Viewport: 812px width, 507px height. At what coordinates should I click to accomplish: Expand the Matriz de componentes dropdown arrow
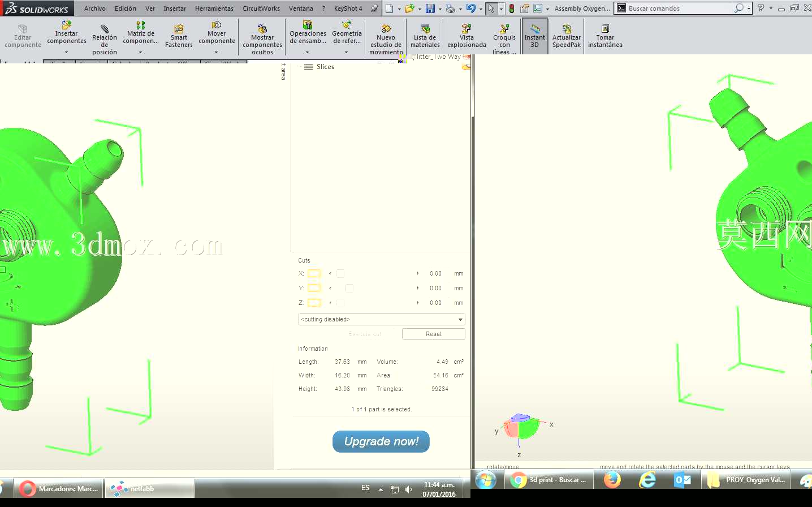140,52
